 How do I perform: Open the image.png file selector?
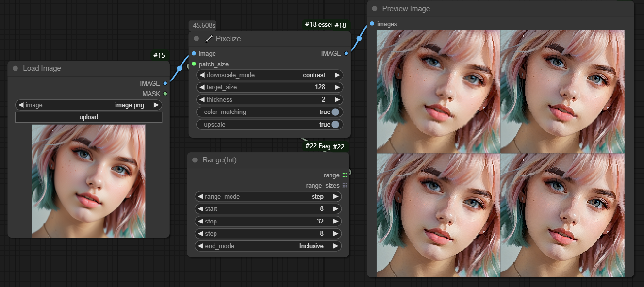88,105
